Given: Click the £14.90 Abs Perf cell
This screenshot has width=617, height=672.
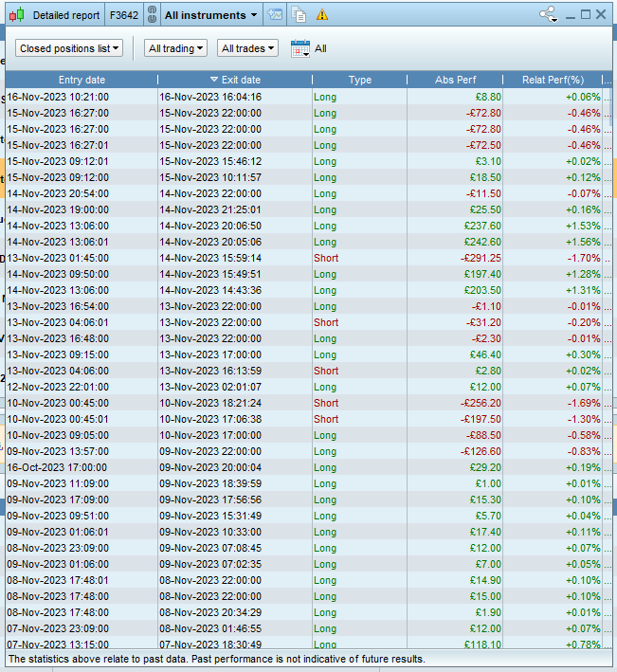Looking at the screenshot, I should click(x=485, y=580).
